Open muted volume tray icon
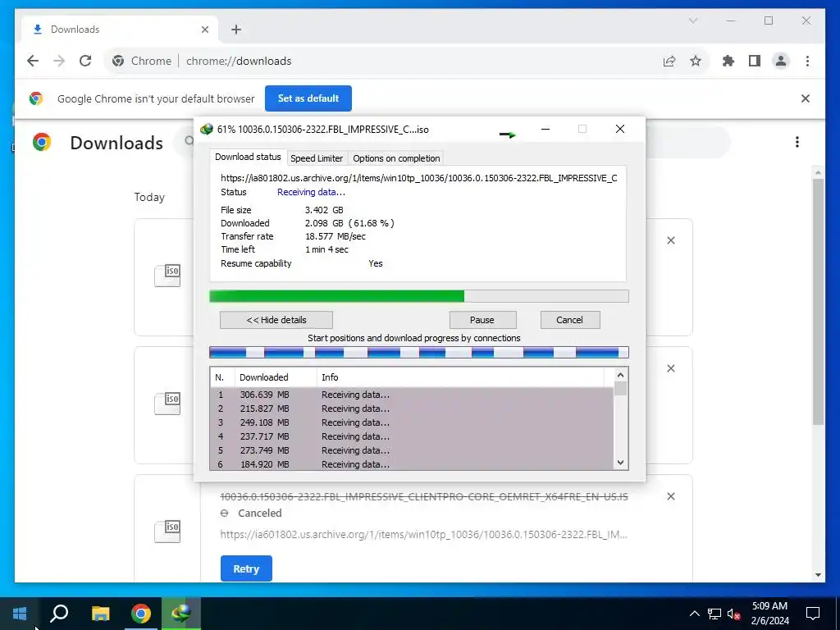 [734, 614]
